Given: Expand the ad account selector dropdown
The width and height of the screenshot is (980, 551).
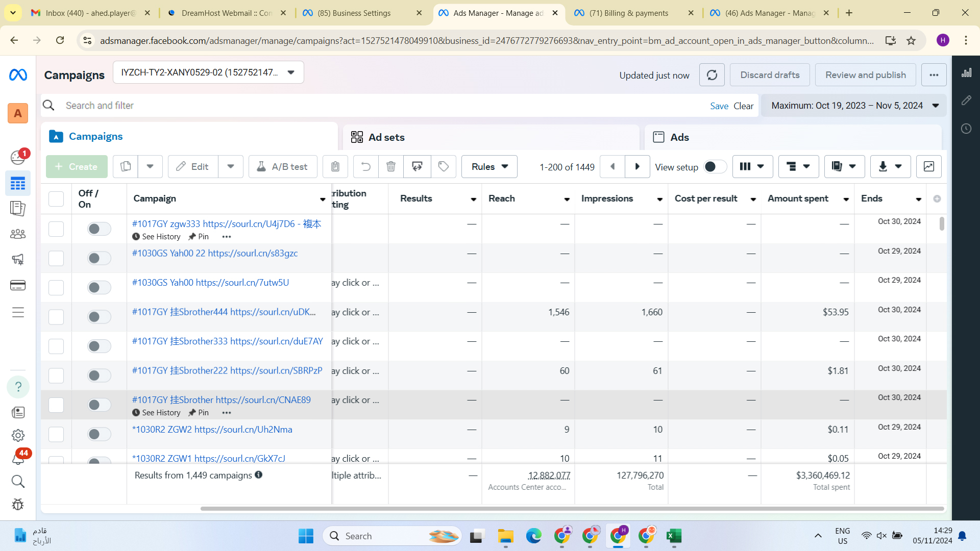Looking at the screenshot, I should pos(291,72).
